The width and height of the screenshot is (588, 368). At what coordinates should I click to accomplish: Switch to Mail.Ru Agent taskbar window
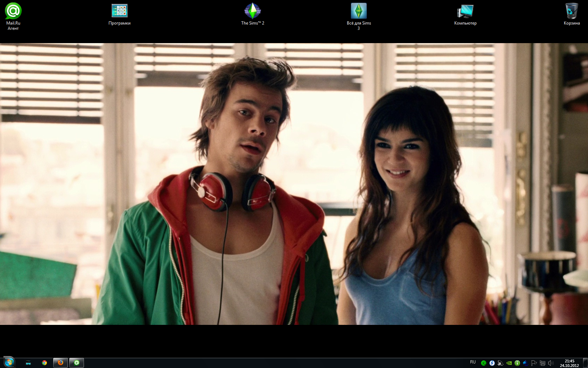click(77, 363)
